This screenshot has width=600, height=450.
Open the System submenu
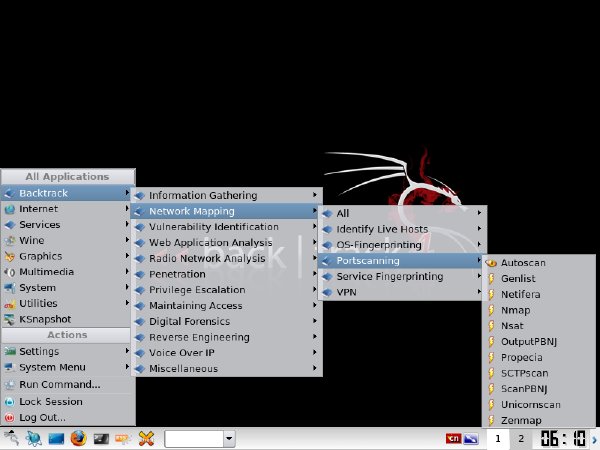[67, 288]
